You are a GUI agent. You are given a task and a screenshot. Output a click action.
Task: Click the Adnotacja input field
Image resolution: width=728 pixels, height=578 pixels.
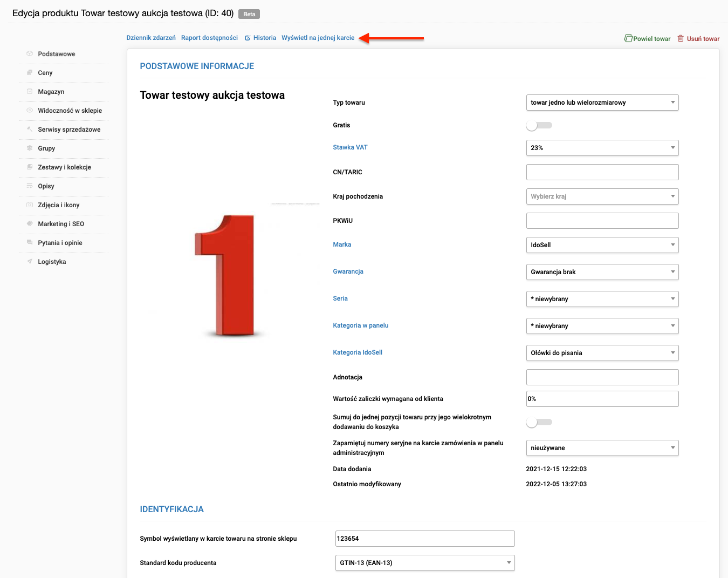pyautogui.click(x=602, y=377)
